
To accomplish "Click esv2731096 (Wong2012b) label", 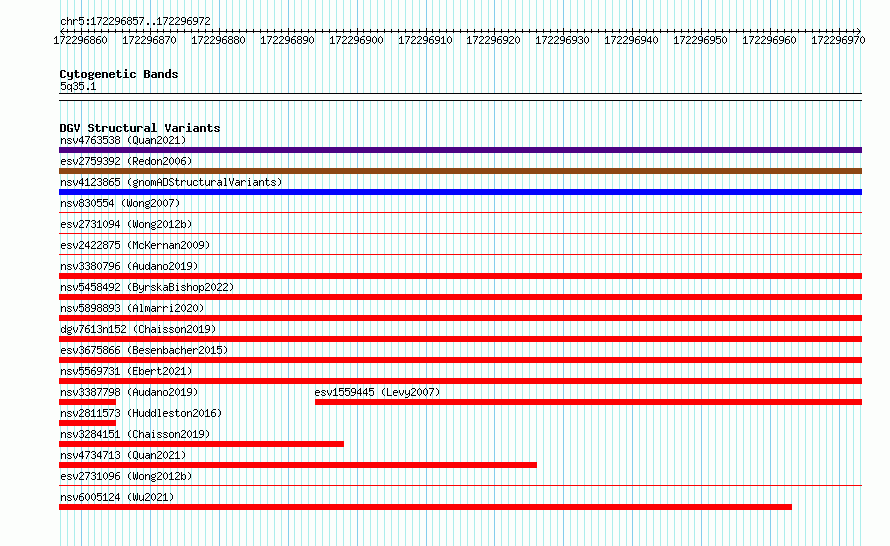I will point(126,476).
